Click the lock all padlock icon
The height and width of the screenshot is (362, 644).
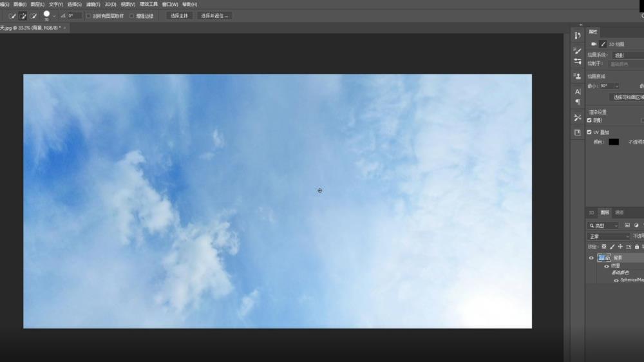pos(637,247)
